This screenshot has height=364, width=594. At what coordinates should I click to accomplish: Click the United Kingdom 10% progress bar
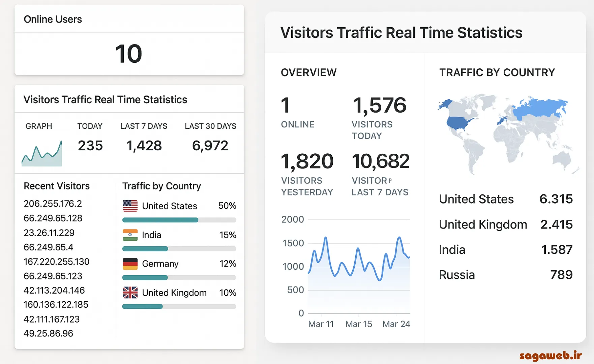(179, 306)
